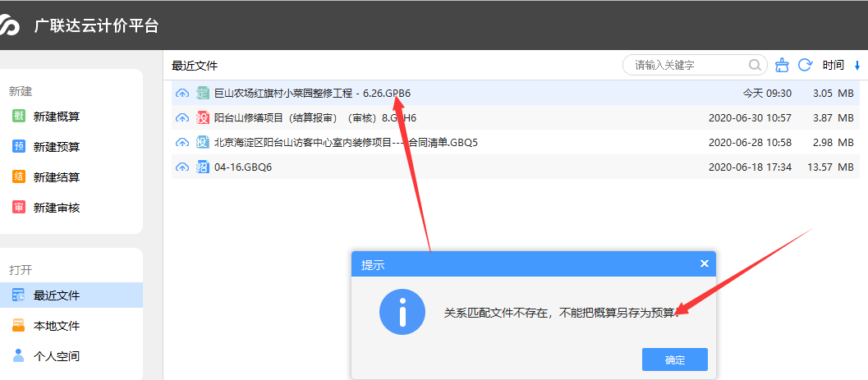Click the 2020-06-30 10:57 timestamp
The width and height of the screenshot is (868, 380).
750,118
